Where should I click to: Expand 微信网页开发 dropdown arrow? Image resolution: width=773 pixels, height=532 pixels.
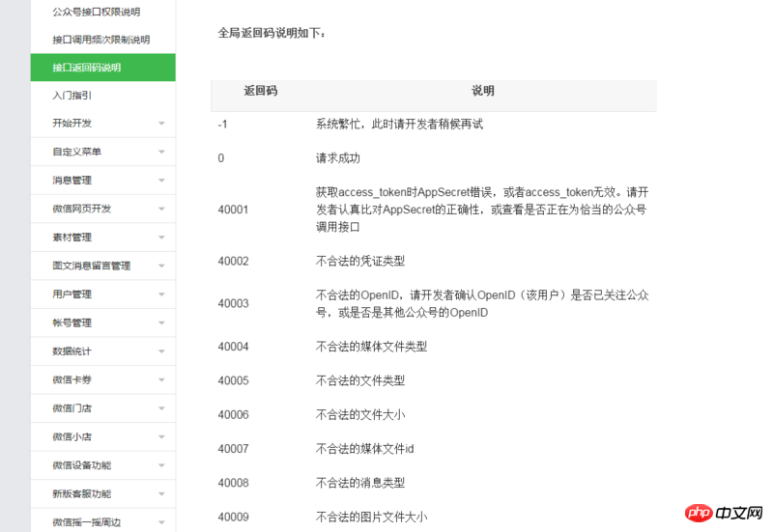[x=161, y=209]
